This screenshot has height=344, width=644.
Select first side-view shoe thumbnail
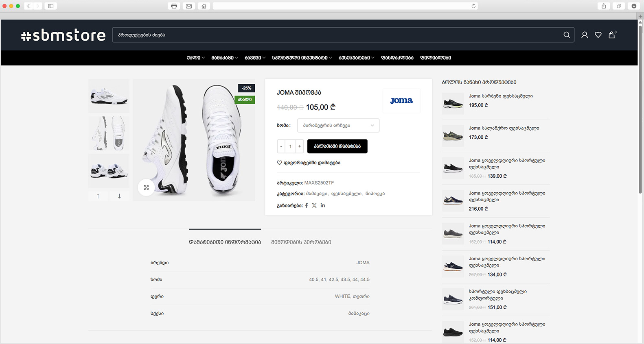(x=109, y=96)
